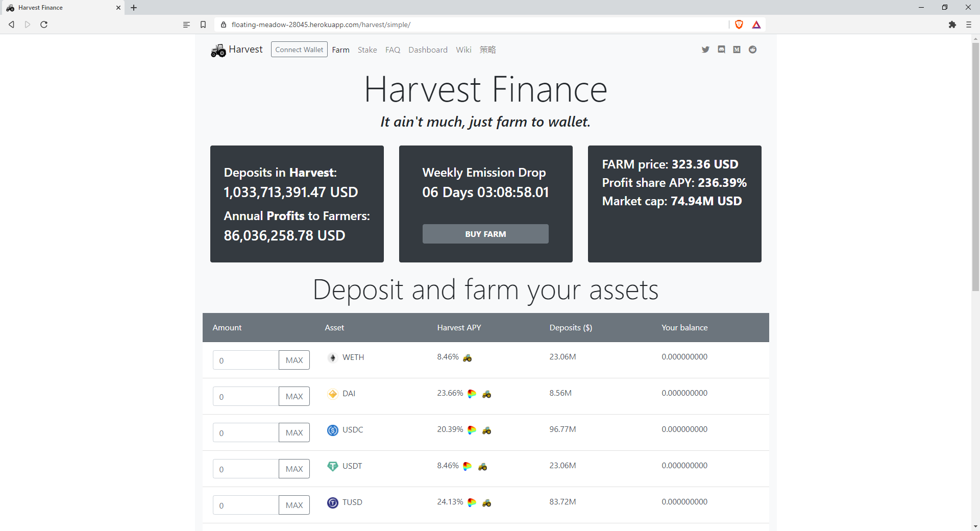Open the browser extensions puzzle icon

[x=952, y=25]
